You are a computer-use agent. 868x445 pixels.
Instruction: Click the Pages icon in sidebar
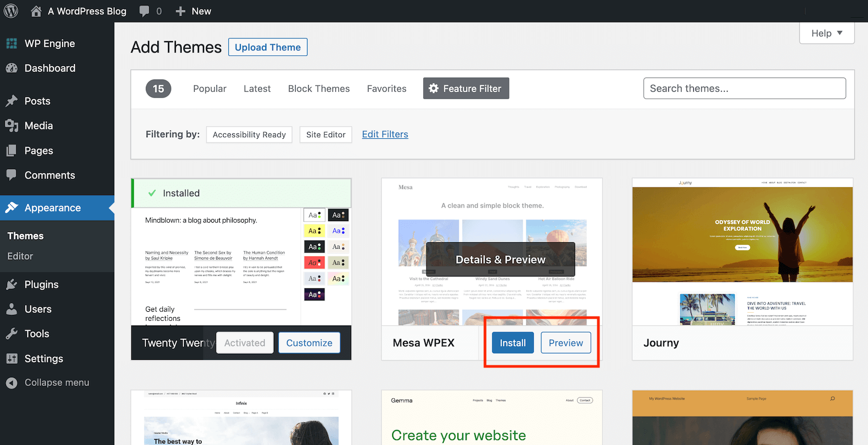[x=11, y=151]
